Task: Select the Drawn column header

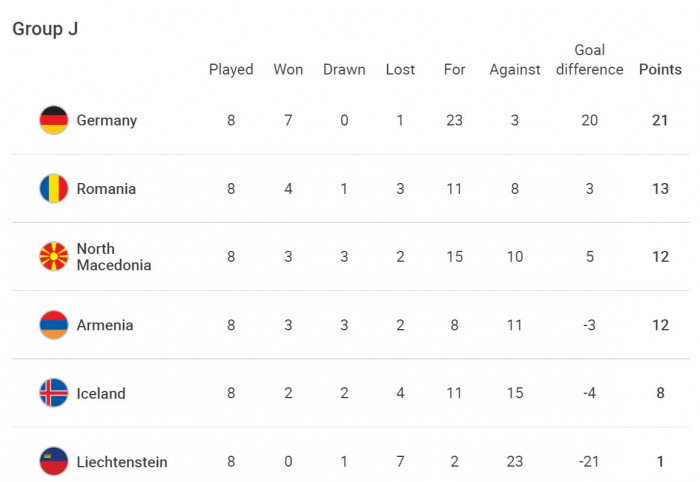Action: tap(344, 70)
